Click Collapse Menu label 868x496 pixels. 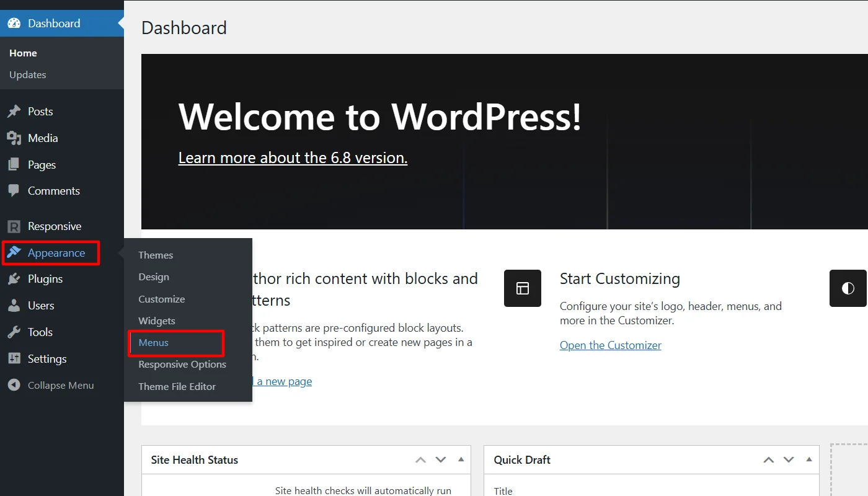click(61, 386)
